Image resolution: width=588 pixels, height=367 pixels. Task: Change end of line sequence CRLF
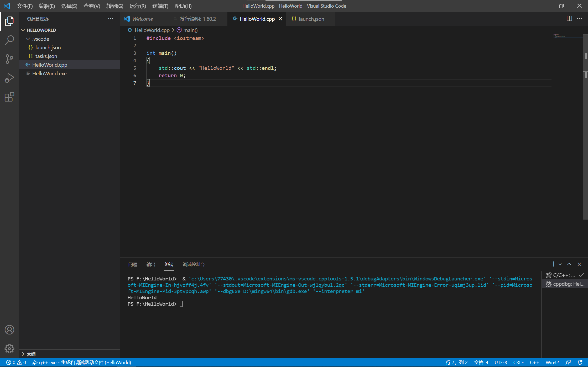point(518,363)
